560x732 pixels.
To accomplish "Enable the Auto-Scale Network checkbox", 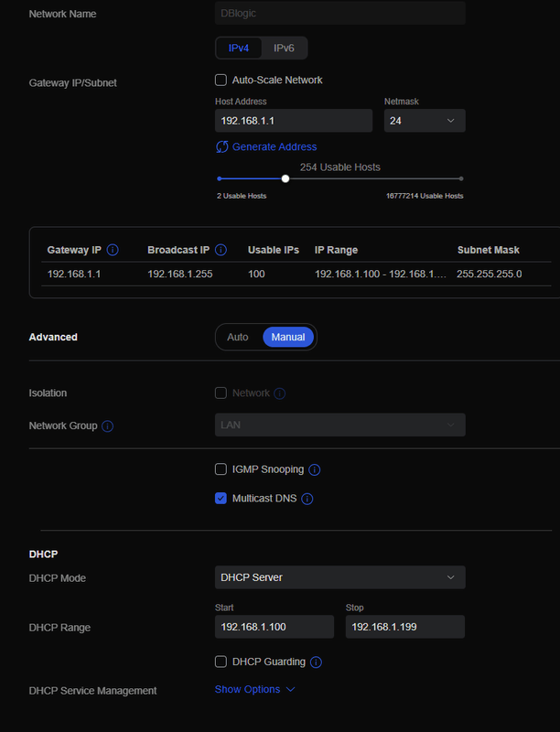I will [221, 80].
